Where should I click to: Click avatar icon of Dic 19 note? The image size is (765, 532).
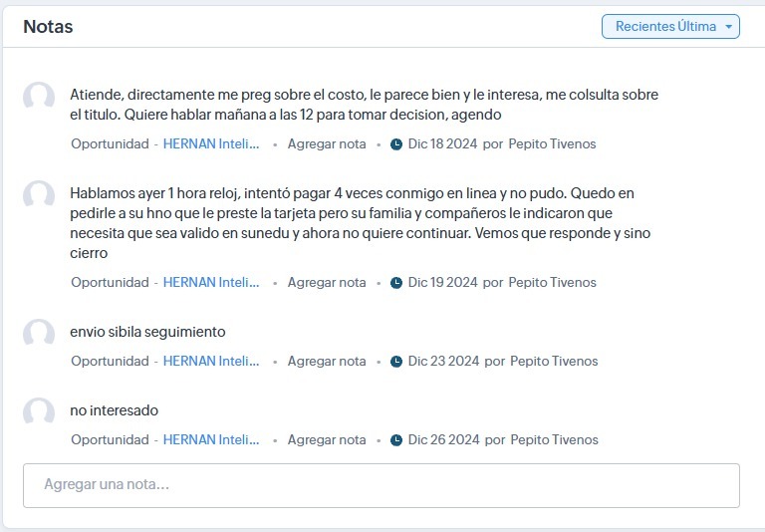coord(39,196)
